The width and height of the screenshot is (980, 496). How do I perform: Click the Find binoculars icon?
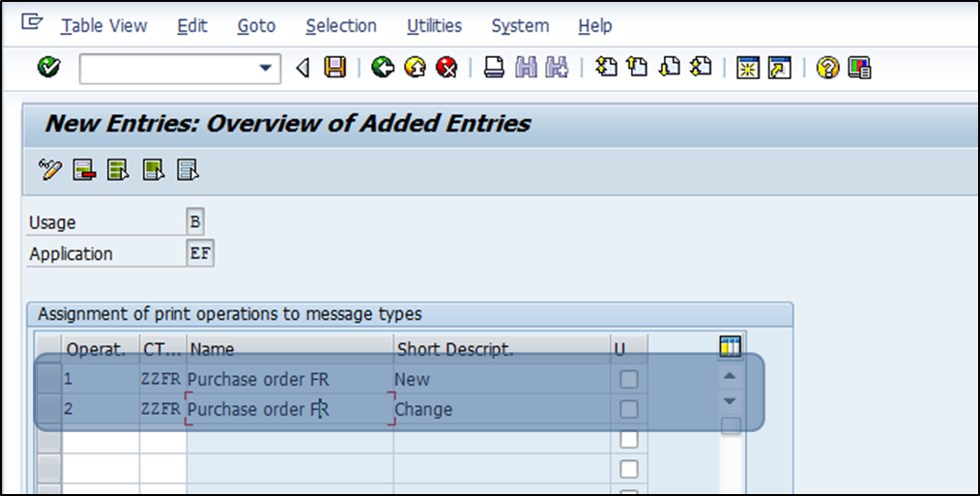pyautogui.click(x=527, y=67)
